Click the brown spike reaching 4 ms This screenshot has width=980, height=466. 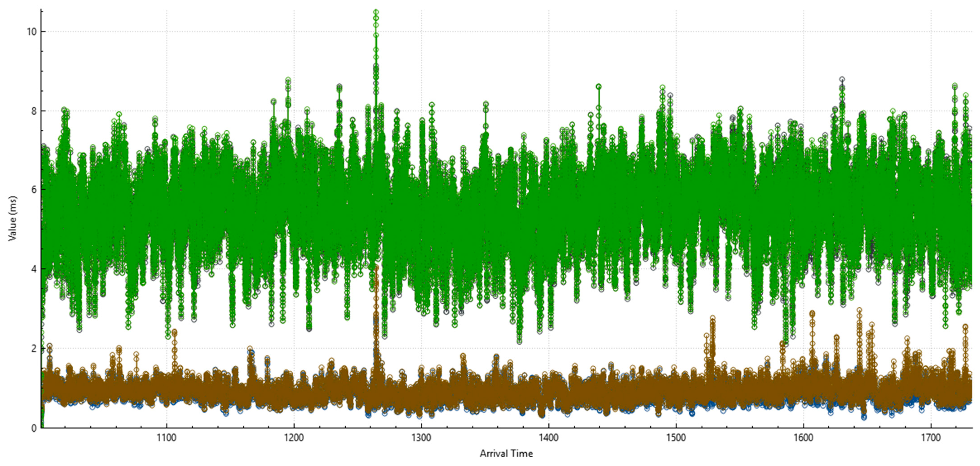377,268
